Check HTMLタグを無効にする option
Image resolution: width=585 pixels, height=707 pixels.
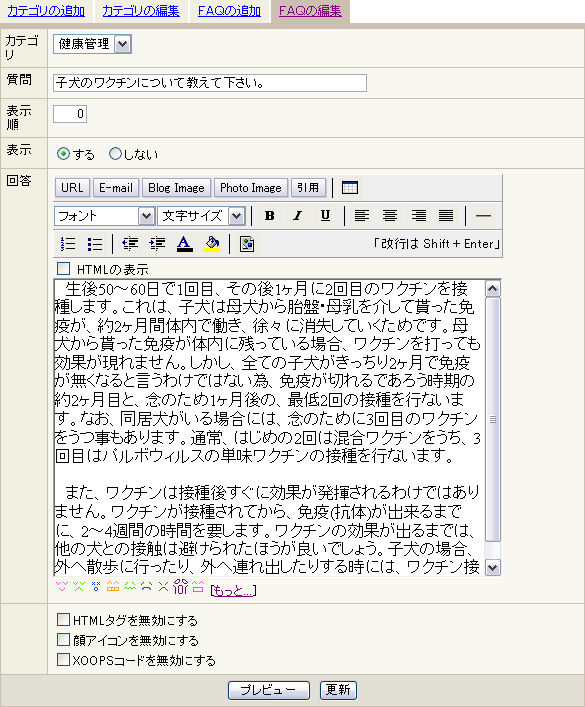64,620
